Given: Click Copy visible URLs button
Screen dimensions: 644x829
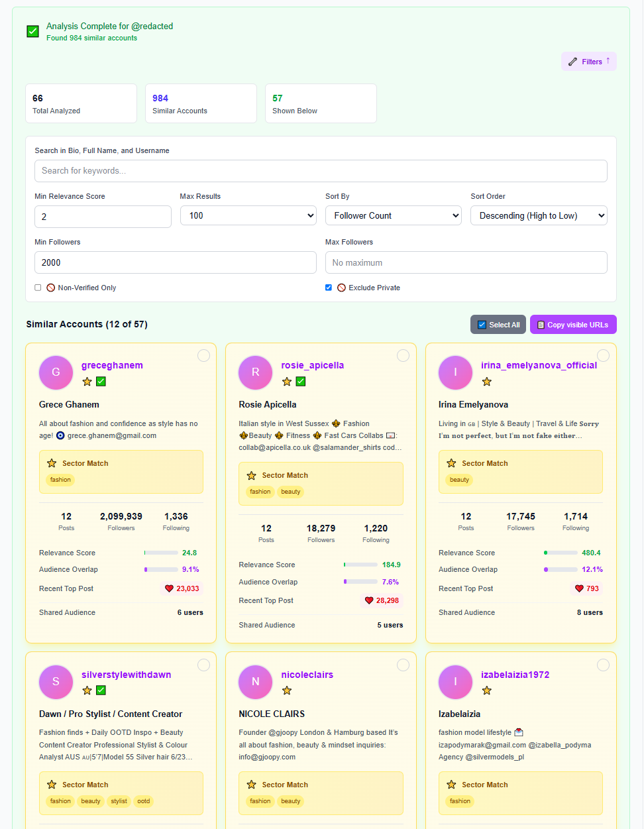Looking at the screenshot, I should 572,325.
